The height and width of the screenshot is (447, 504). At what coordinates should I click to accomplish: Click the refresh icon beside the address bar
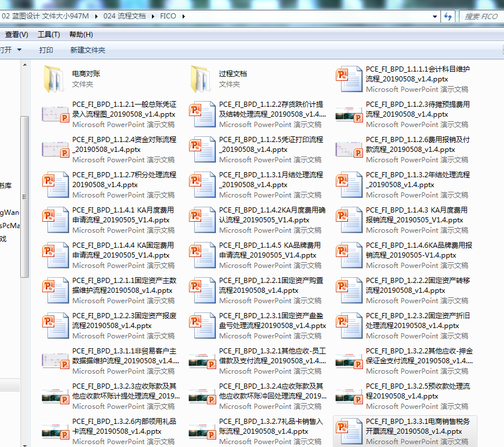coord(448,16)
